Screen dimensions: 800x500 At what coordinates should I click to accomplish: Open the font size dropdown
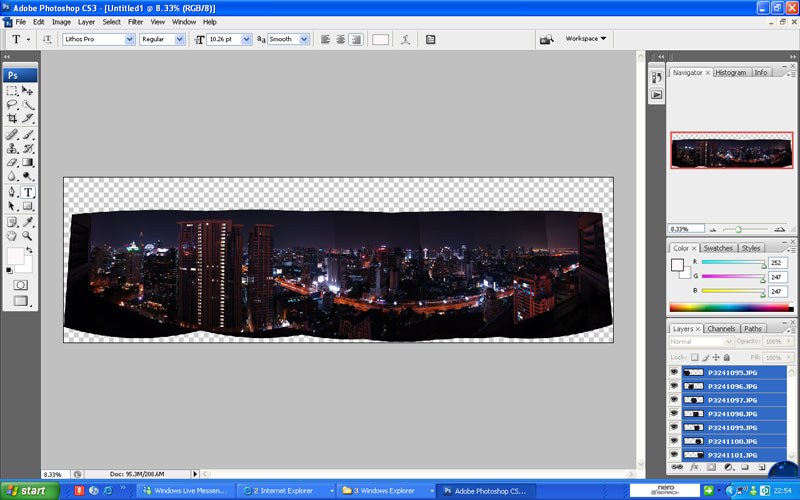[246, 39]
